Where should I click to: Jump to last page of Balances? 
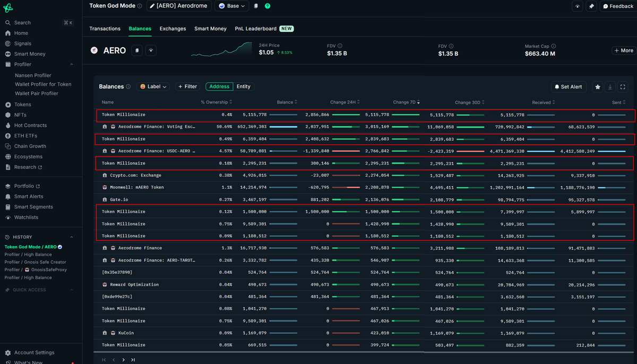click(133, 360)
